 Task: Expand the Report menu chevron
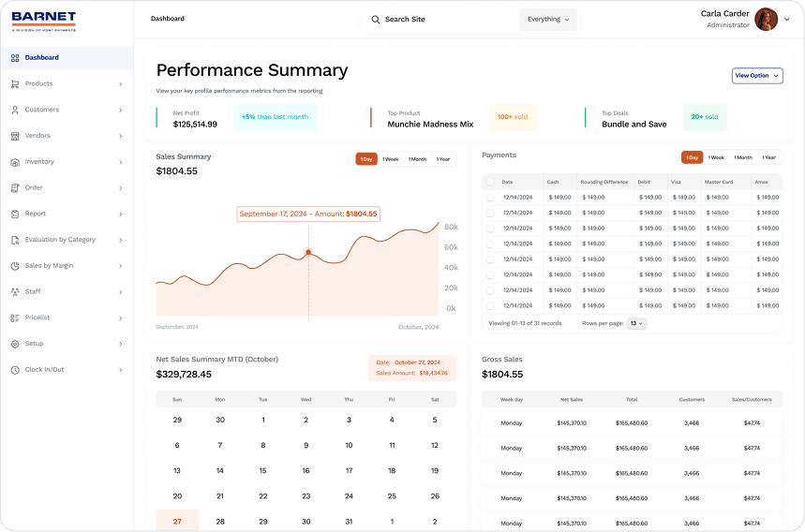[x=121, y=214]
